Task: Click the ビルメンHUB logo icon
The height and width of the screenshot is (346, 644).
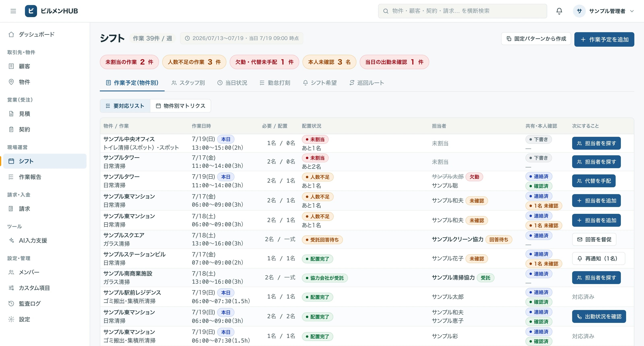Action: (31, 11)
